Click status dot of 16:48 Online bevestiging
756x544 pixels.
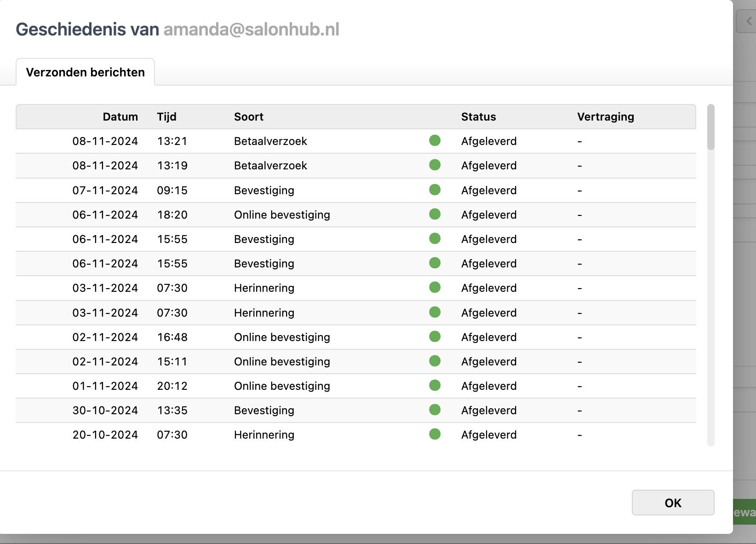[x=435, y=336]
